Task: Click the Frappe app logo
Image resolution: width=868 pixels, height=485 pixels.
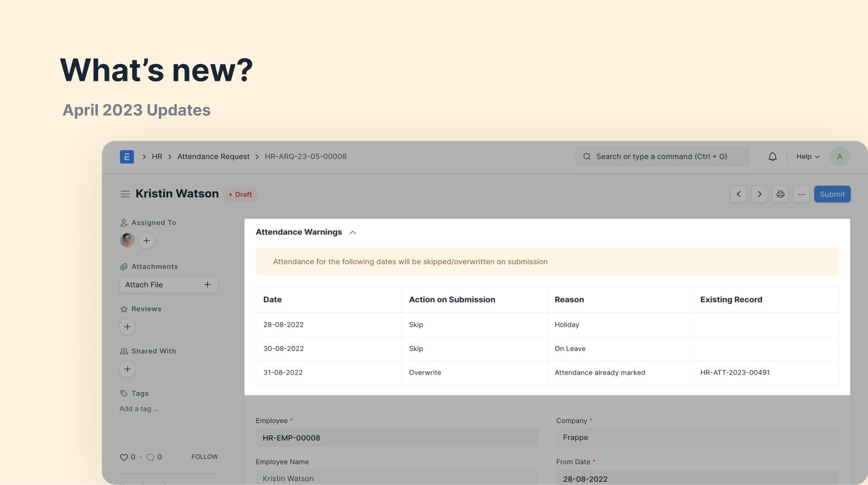Action: pyautogui.click(x=127, y=157)
